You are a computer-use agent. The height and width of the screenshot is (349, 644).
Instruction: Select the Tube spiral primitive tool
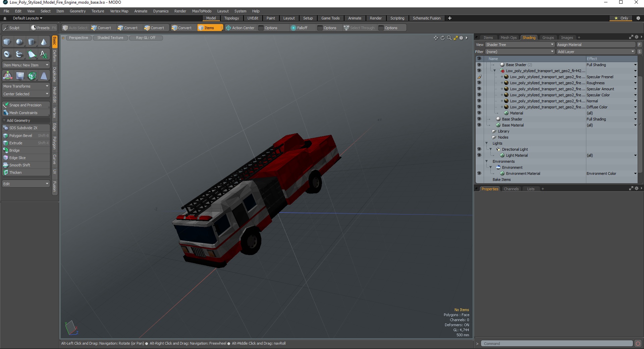point(19,54)
